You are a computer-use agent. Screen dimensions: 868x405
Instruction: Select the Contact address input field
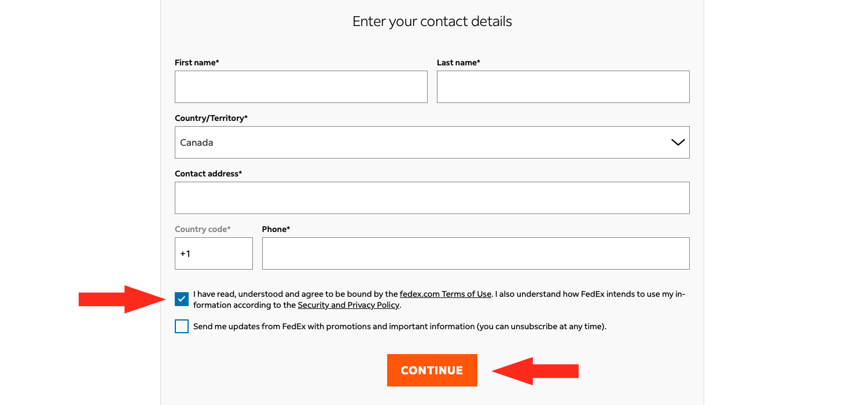pos(432,198)
